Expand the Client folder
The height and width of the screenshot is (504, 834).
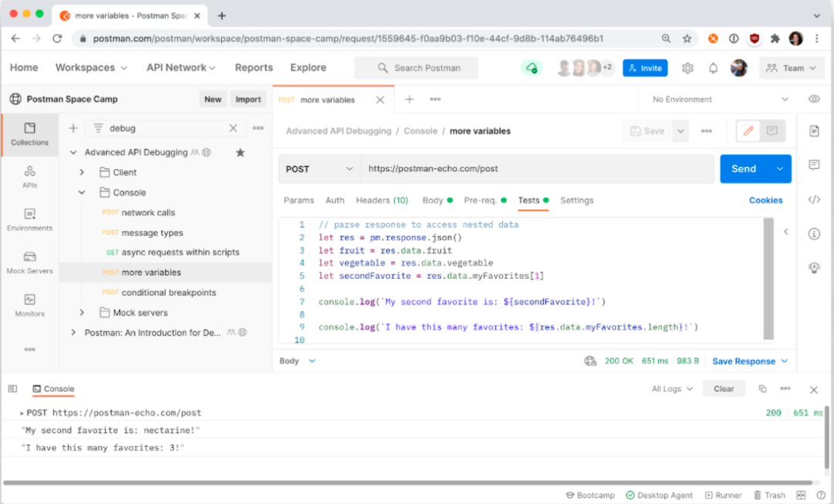click(x=82, y=172)
